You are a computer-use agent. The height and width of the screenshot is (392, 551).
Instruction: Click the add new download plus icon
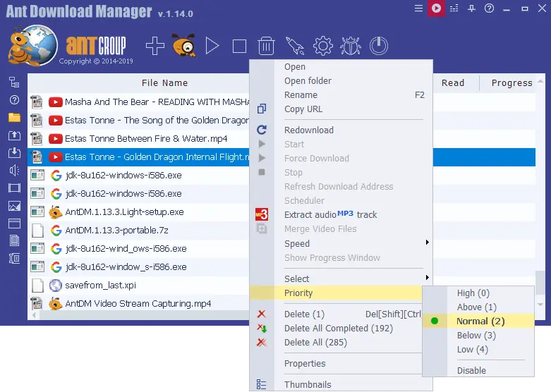pyautogui.click(x=155, y=46)
